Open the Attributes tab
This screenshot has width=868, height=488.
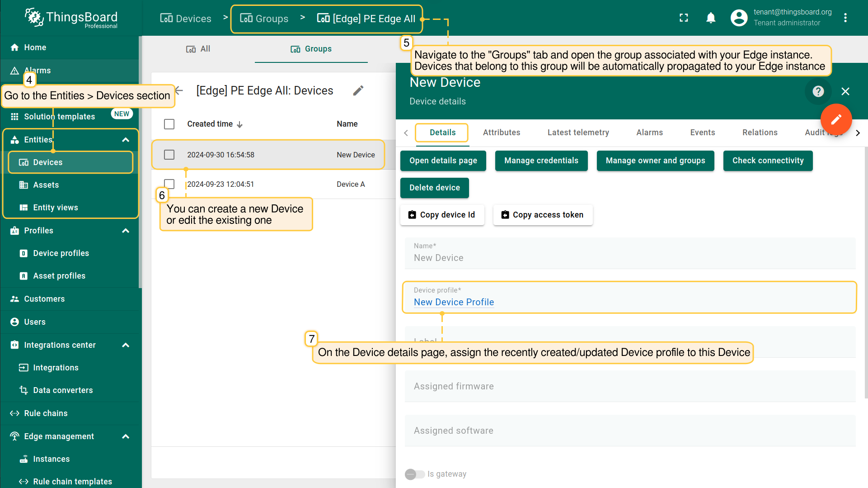tap(501, 133)
